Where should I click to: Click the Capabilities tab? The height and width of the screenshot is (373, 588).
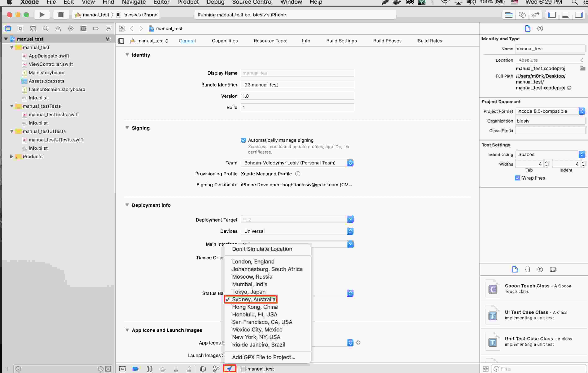coord(225,40)
